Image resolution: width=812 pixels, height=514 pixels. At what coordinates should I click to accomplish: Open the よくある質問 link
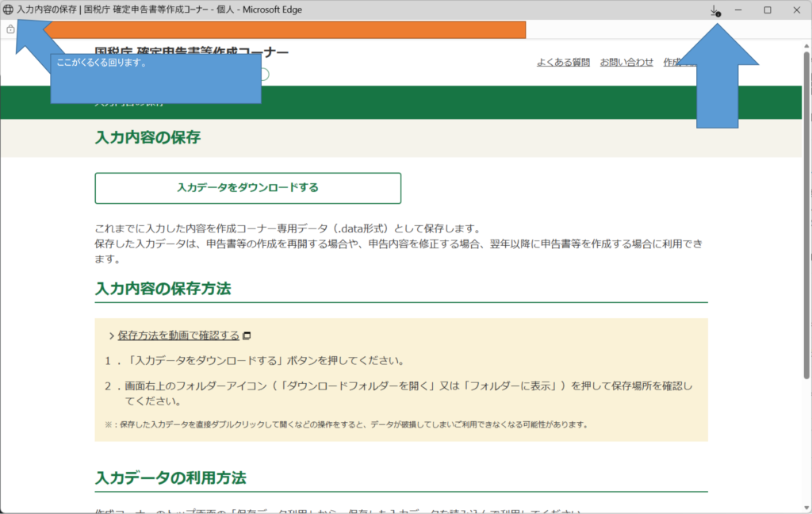(563, 62)
